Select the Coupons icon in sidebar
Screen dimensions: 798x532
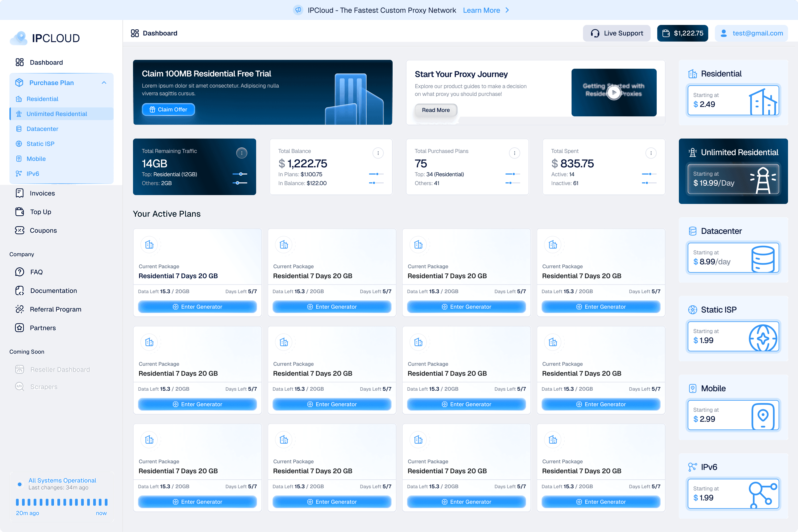[19, 230]
